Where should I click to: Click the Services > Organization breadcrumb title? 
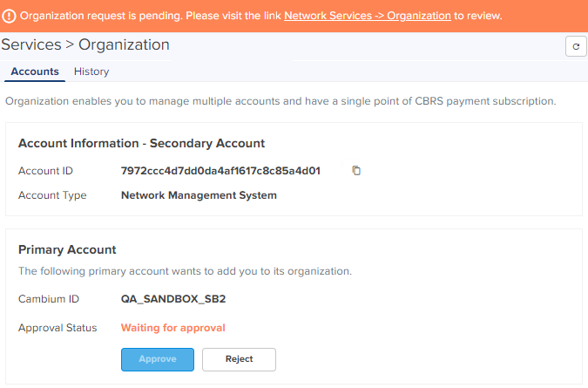[85, 44]
